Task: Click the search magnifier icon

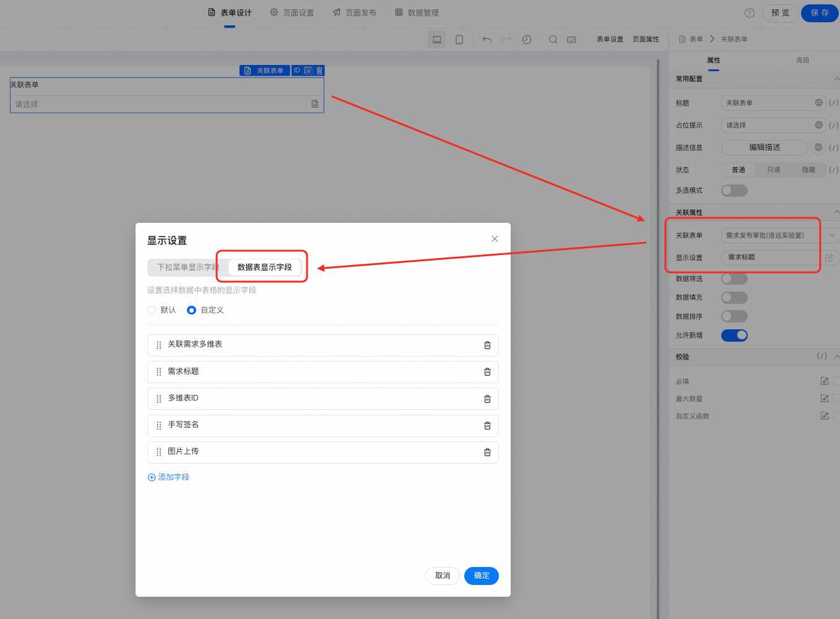Action: (x=553, y=40)
